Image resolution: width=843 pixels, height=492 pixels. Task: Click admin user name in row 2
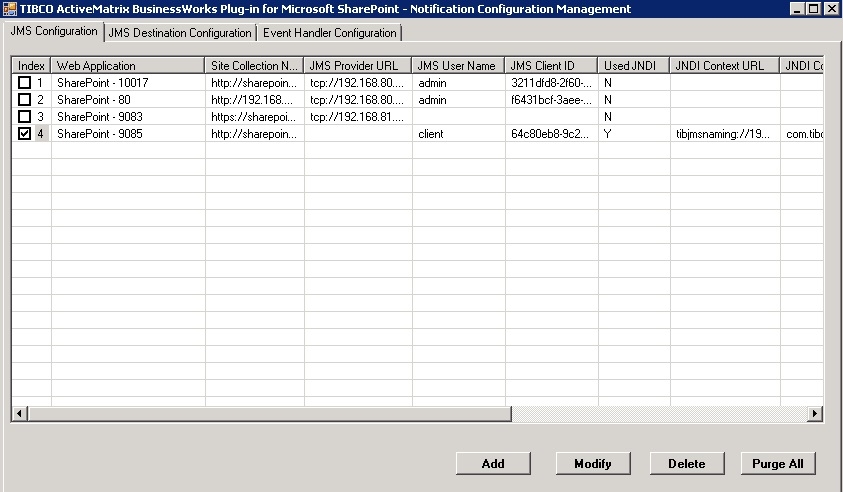[458, 99]
